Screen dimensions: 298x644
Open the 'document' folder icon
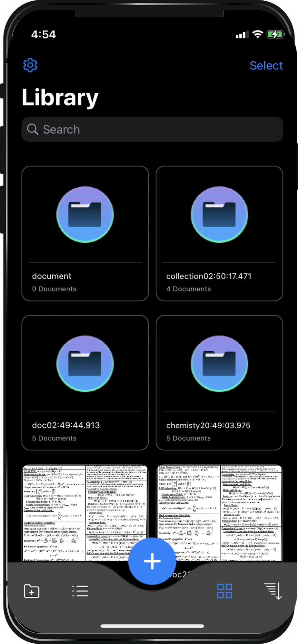pyautogui.click(x=85, y=214)
